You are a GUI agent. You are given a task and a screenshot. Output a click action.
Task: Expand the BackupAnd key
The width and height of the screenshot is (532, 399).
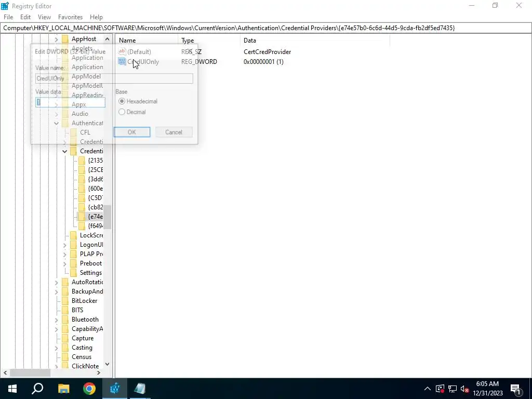56,291
